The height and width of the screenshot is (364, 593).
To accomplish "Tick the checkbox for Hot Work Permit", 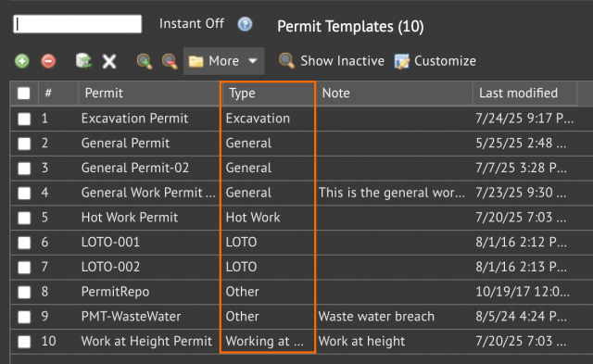I will point(24,218).
